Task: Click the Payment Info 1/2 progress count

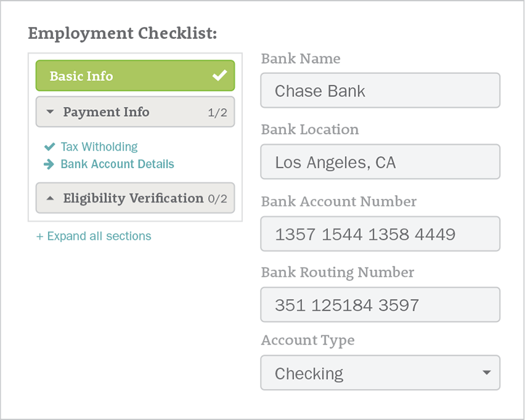Action: point(217,112)
